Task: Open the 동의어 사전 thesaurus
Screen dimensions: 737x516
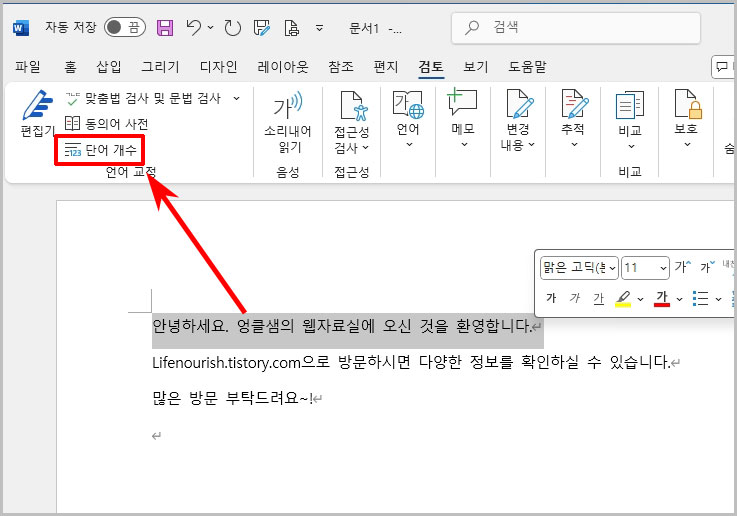Action: [x=106, y=124]
